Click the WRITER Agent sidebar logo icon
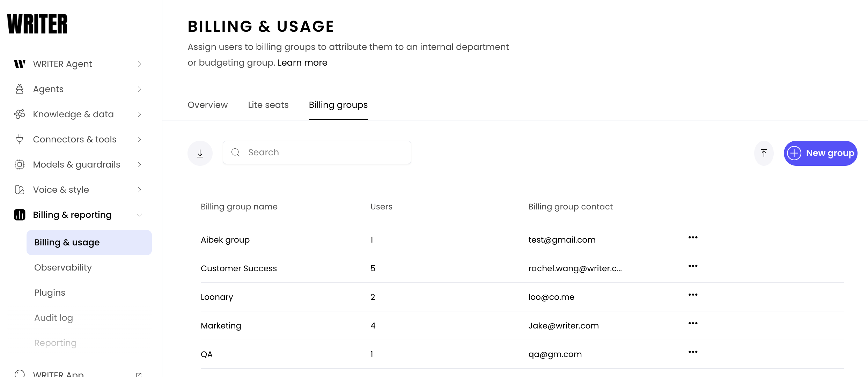This screenshot has height=377, width=868. pos(20,64)
